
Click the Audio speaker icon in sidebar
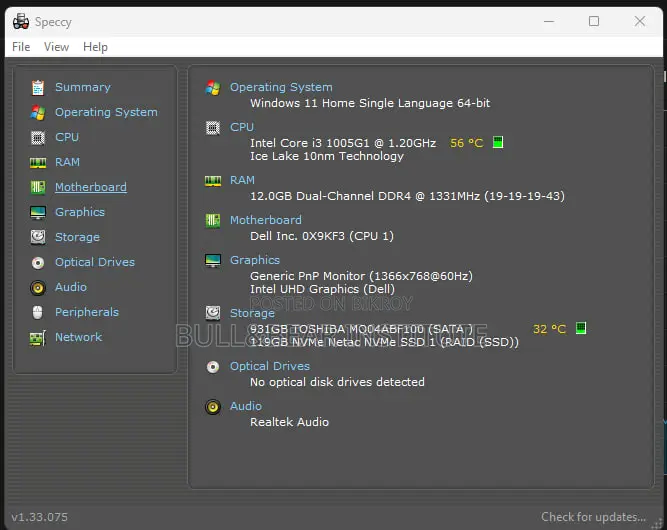click(x=38, y=288)
